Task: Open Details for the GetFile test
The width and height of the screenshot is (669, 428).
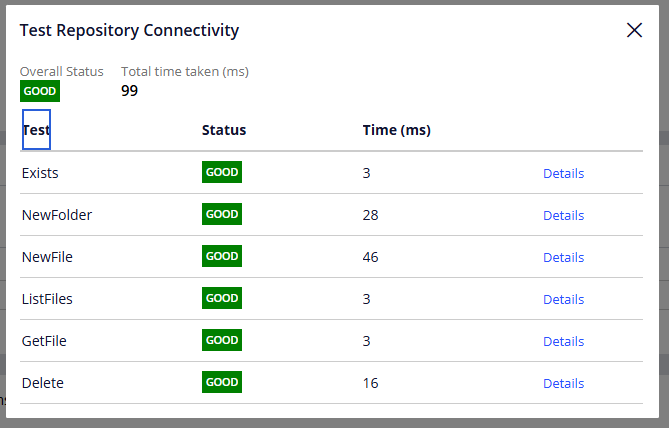Action: tap(563, 341)
